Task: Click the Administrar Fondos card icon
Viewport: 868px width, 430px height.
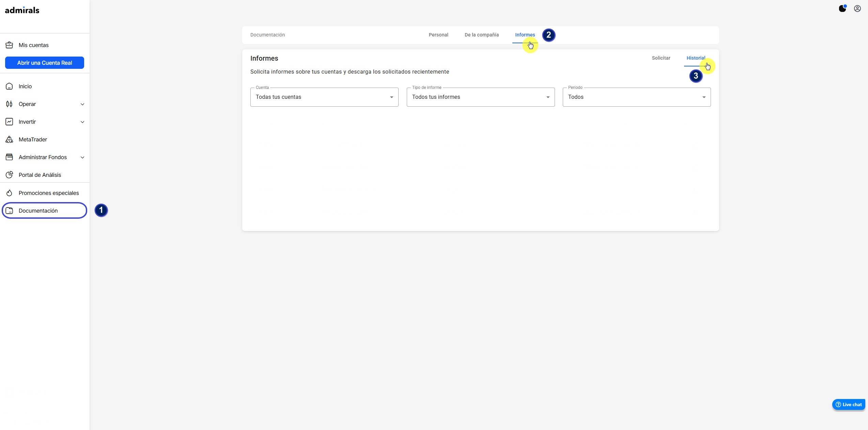Action: [9, 157]
